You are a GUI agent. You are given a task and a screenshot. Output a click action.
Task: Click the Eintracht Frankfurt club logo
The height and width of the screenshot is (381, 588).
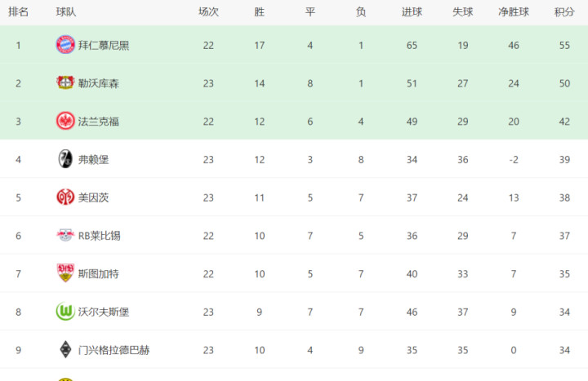(65, 121)
